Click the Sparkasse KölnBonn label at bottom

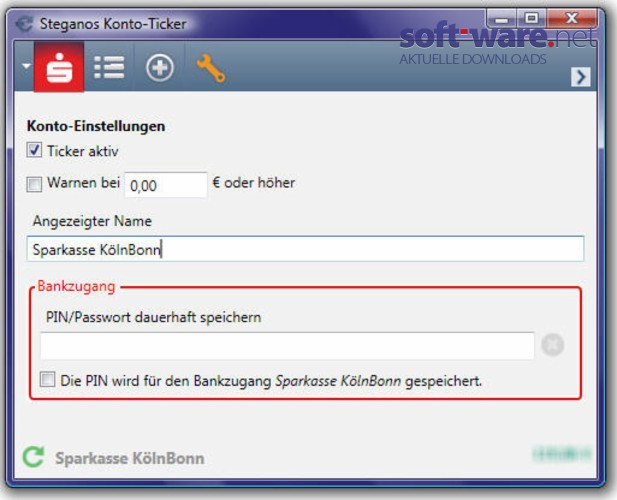tap(130, 458)
